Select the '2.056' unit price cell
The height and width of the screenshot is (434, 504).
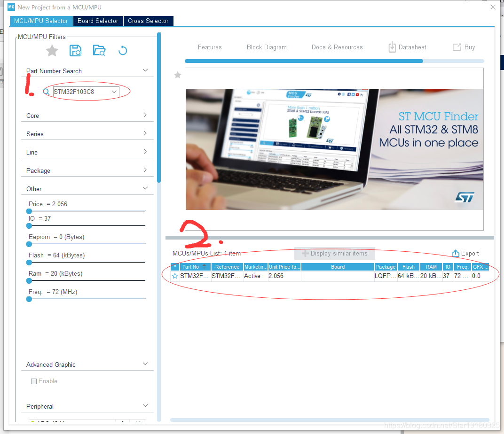click(x=284, y=276)
